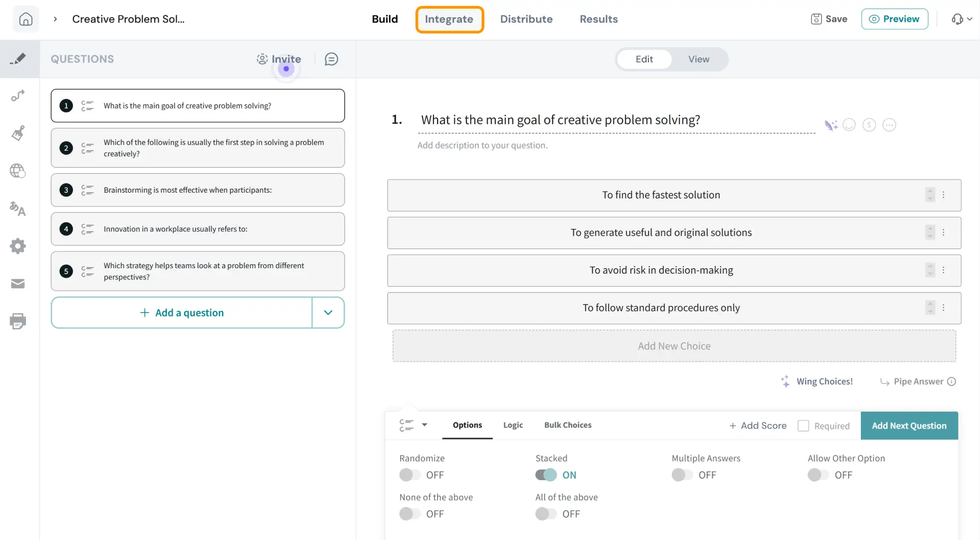
Task: Click the Preview button
Action: click(894, 19)
